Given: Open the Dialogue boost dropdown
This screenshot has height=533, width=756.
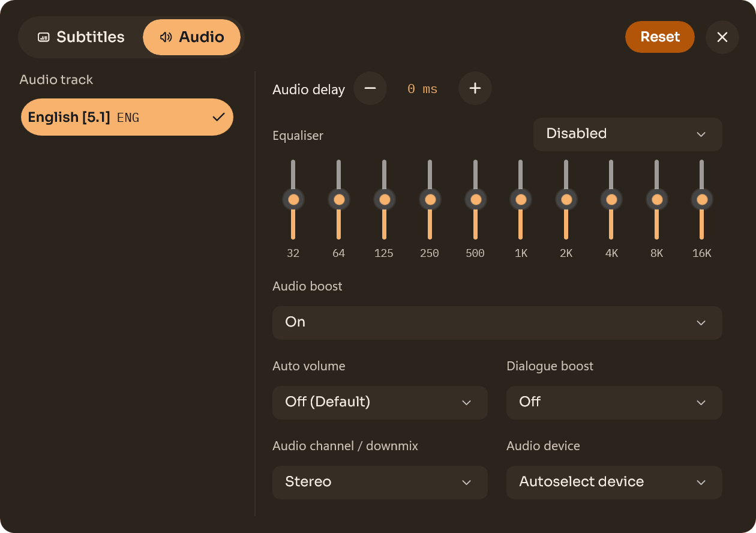Looking at the screenshot, I should pyautogui.click(x=614, y=403).
